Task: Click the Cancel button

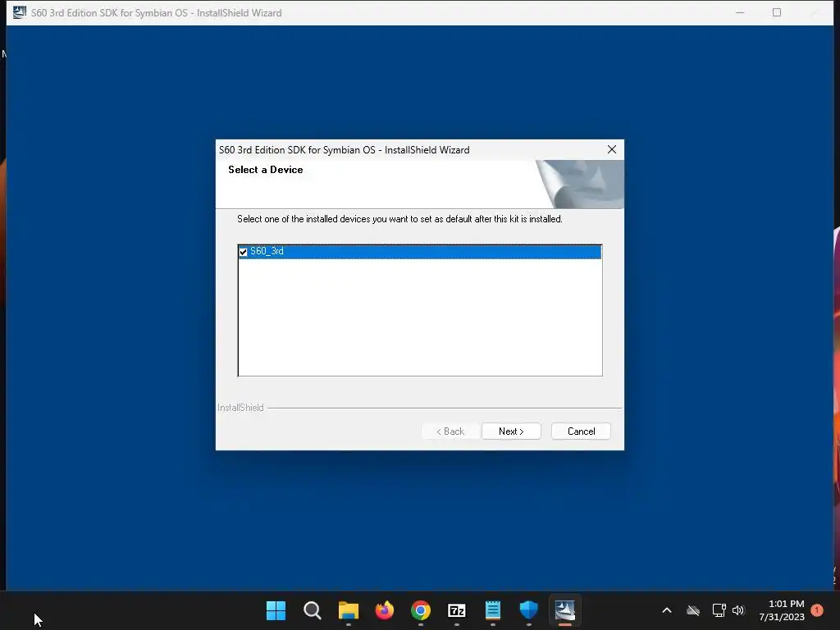Action: [x=581, y=431]
